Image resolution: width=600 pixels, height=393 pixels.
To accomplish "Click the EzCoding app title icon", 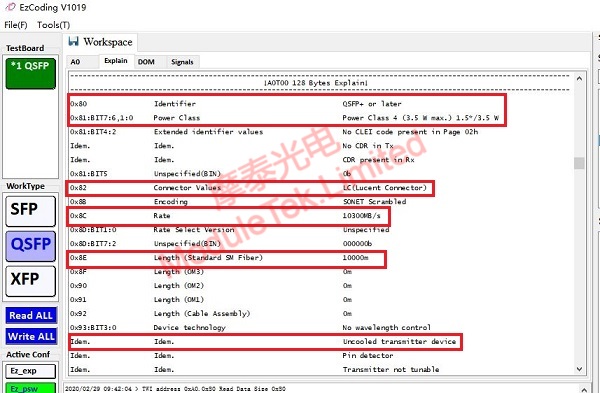I will pyautogui.click(x=10, y=7).
